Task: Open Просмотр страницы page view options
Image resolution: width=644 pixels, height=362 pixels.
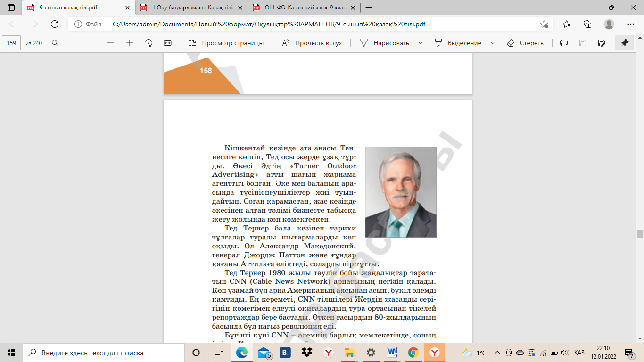Action: pyautogui.click(x=226, y=43)
